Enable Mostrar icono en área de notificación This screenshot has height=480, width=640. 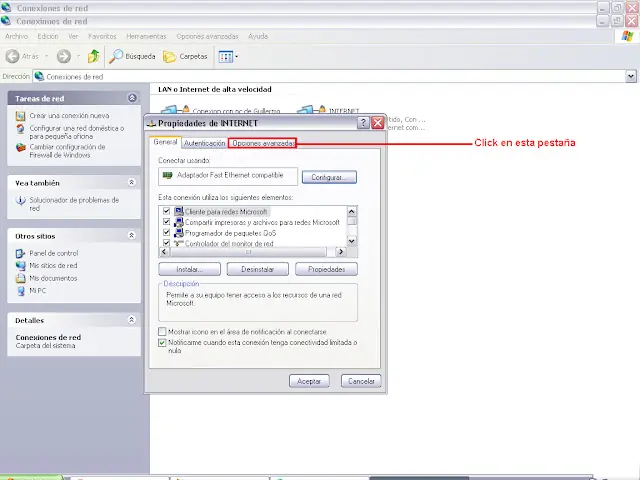(x=162, y=331)
